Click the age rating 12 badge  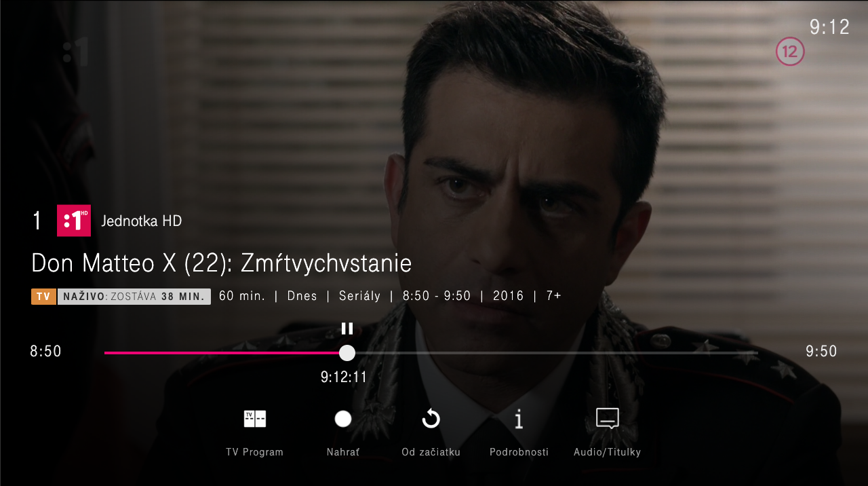coord(790,52)
